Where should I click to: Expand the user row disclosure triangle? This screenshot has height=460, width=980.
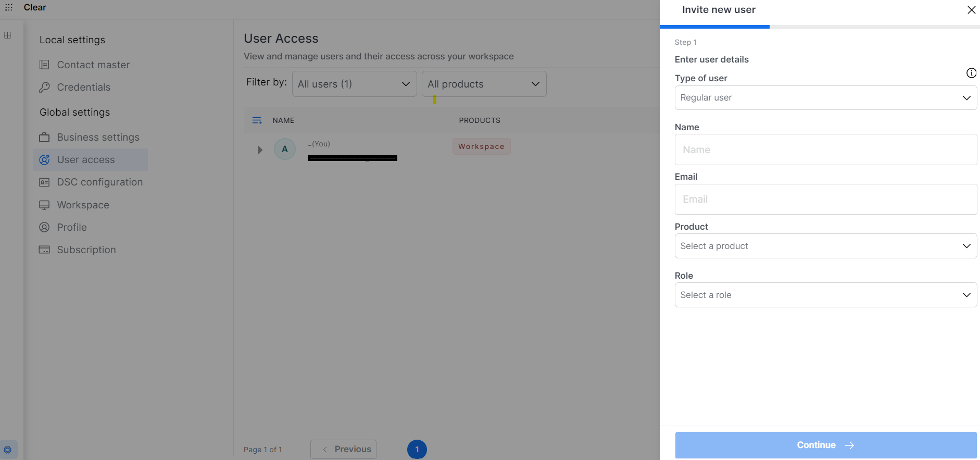(260, 150)
